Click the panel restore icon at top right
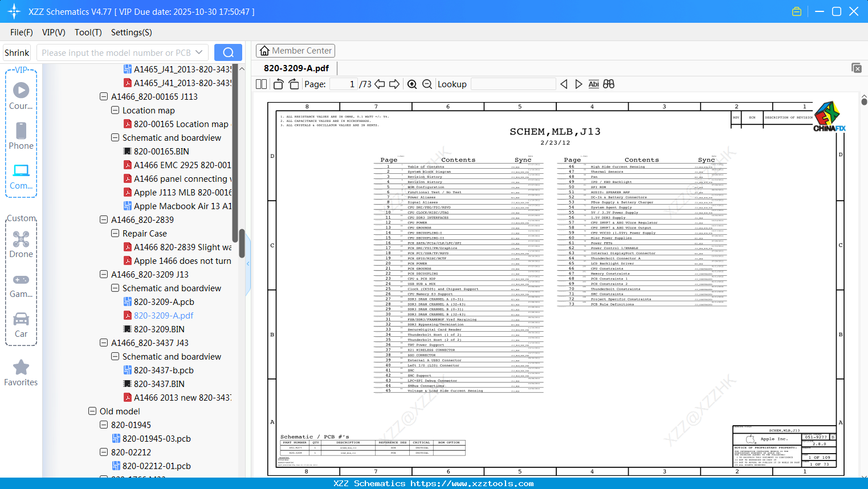 click(x=857, y=68)
